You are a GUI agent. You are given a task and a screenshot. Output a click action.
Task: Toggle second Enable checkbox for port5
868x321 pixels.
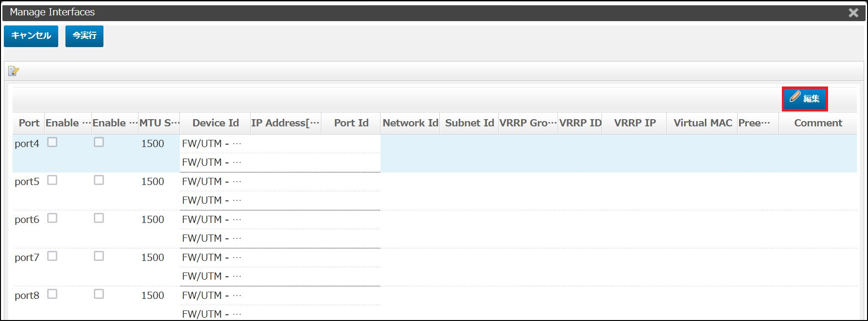pos(99,180)
